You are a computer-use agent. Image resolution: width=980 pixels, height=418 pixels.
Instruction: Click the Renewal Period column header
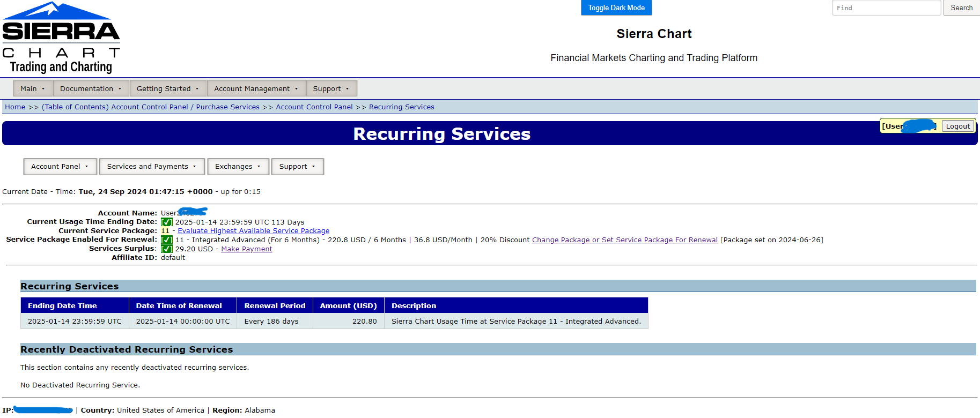(x=275, y=305)
